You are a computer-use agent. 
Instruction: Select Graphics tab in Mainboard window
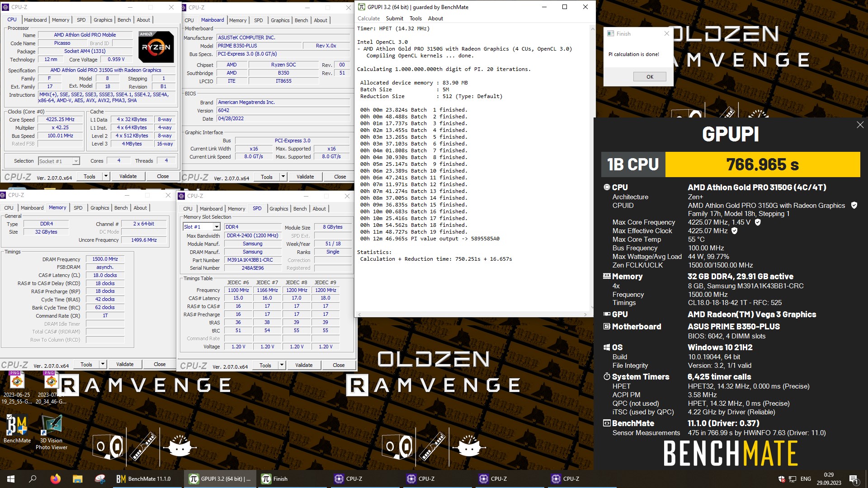click(280, 20)
